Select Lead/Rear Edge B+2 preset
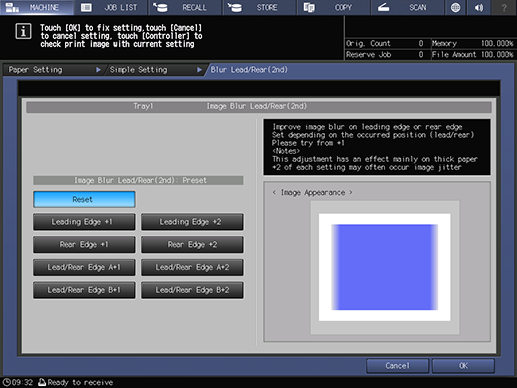This screenshot has height=388, width=517. (x=192, y=290)
